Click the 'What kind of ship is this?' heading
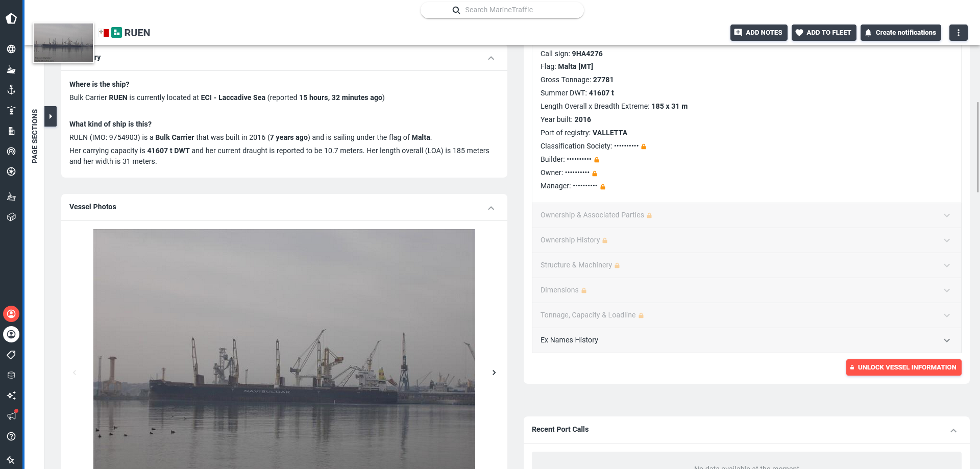The image size is (980, 469). tap(110, 124)
